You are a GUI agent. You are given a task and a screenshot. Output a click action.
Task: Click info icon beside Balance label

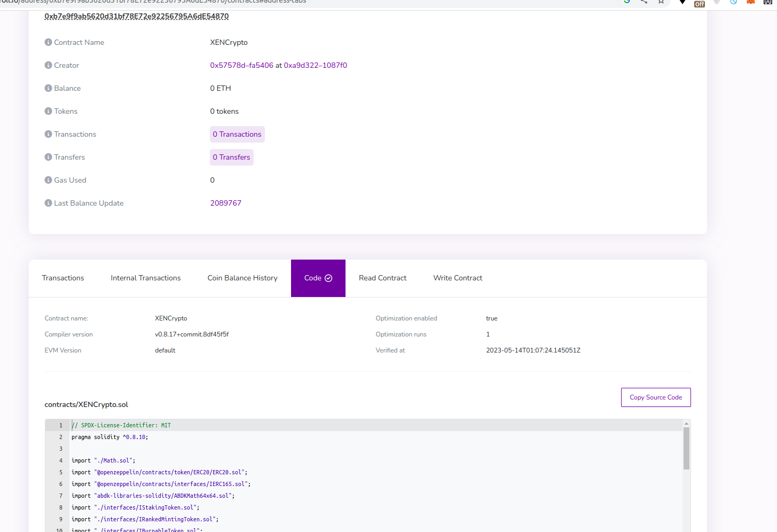click(x=48, y=88)
